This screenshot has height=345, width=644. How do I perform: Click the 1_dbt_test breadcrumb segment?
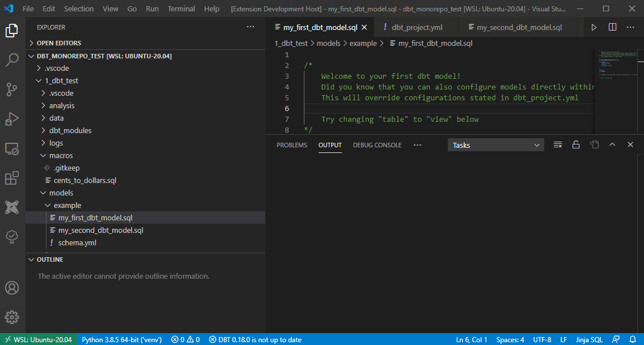(291, 43)
